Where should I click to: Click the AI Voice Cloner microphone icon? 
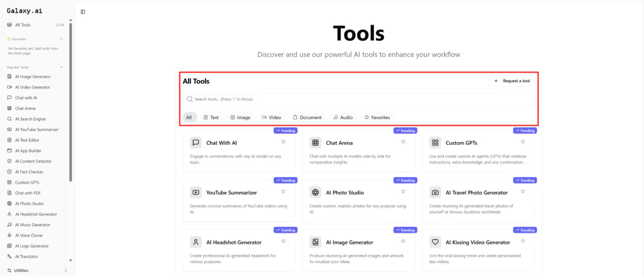click(10, 235)
